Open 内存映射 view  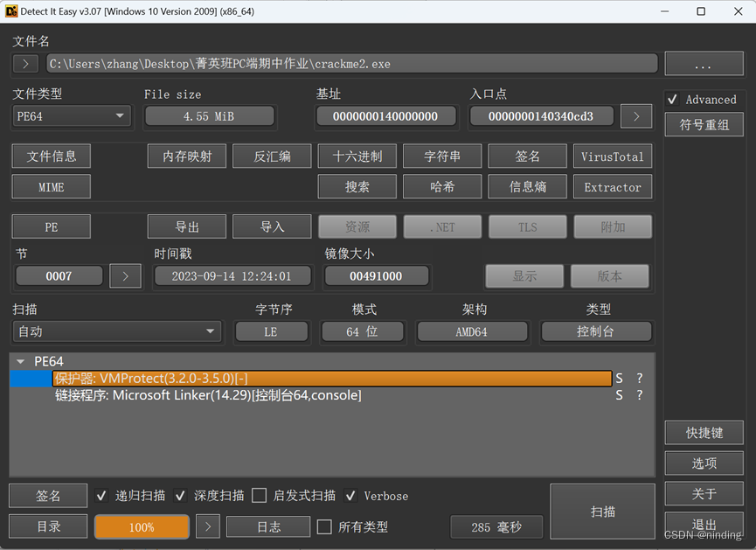[187, 156]
